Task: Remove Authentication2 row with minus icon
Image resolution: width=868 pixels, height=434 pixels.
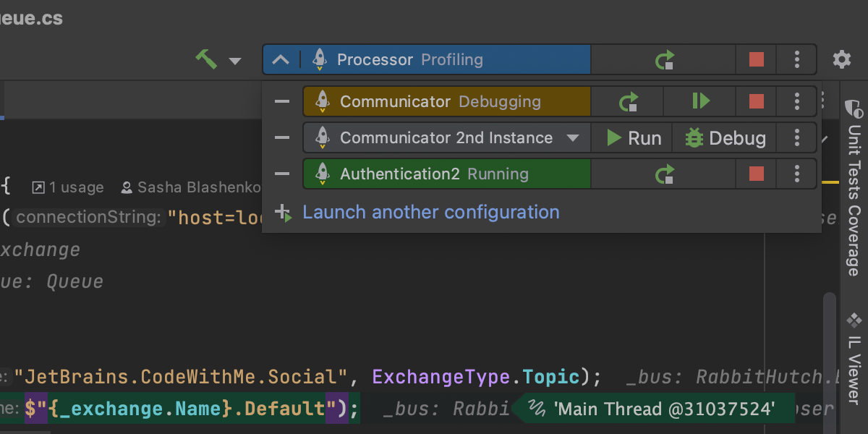Action: (x=283, y=174)
